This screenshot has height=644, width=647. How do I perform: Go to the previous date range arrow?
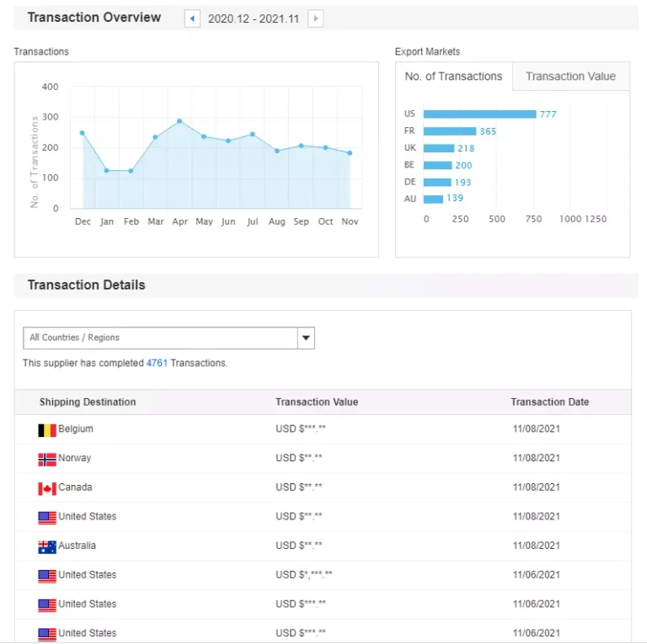coord(193,19)
